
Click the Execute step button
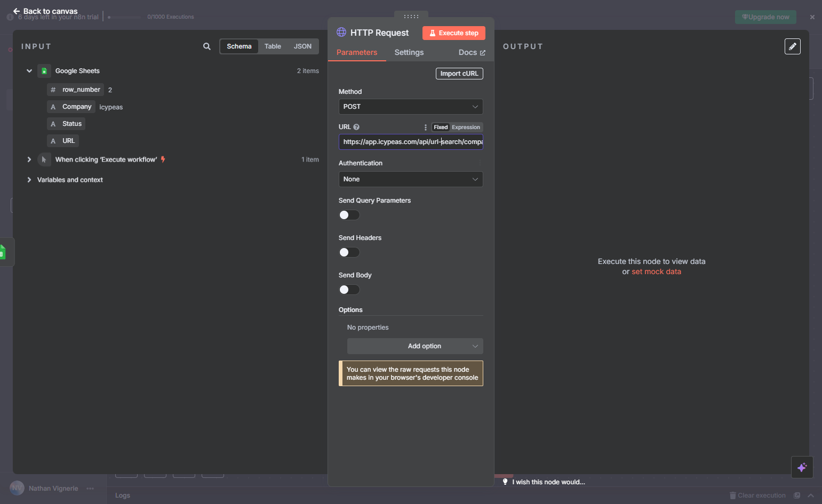454,33
